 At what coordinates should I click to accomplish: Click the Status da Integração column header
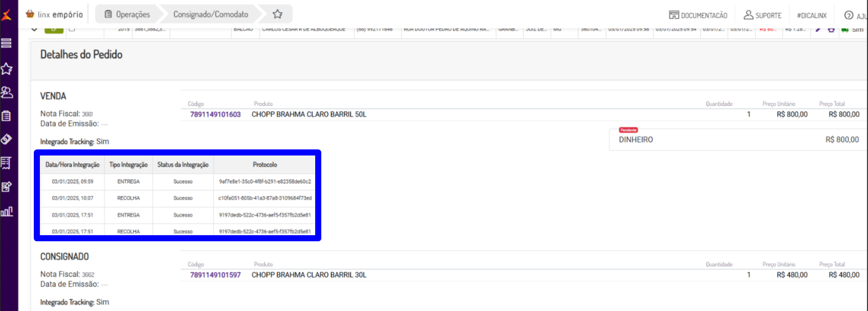[x=183, y=165]
